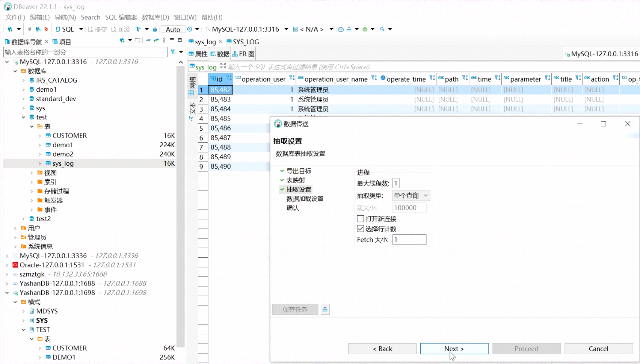
Task: Open the SQL 编辑器 menu
Action: [x=121, y=17]
